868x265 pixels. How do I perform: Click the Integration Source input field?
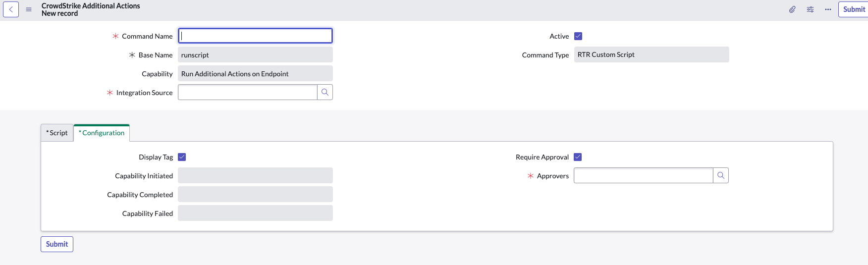248,92
